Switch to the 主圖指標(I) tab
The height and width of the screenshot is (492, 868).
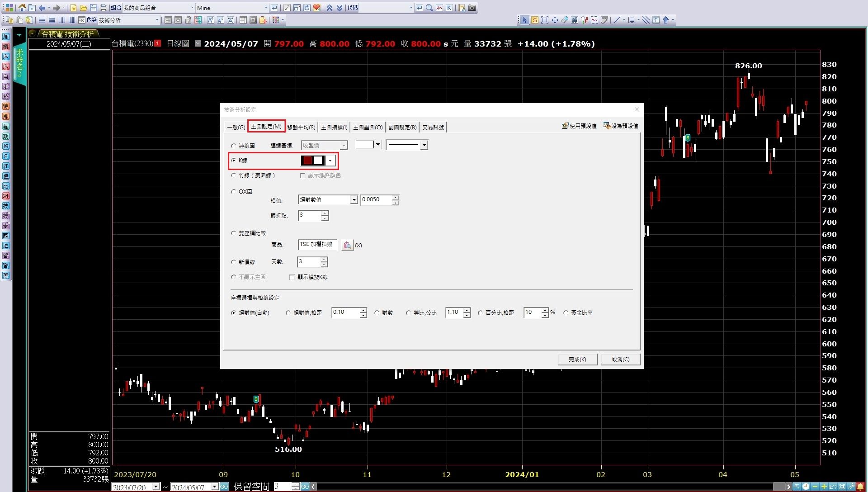(335, 128)
